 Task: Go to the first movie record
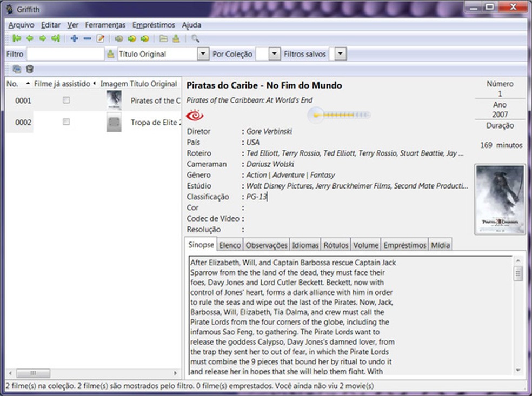click(x=17, y=38)
